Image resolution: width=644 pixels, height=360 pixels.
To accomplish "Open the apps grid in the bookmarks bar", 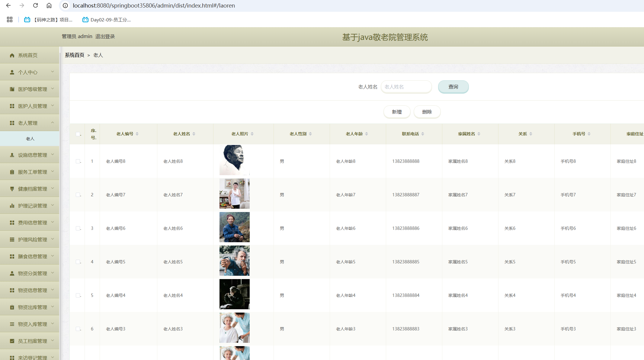I will click(x=10, y=20).
